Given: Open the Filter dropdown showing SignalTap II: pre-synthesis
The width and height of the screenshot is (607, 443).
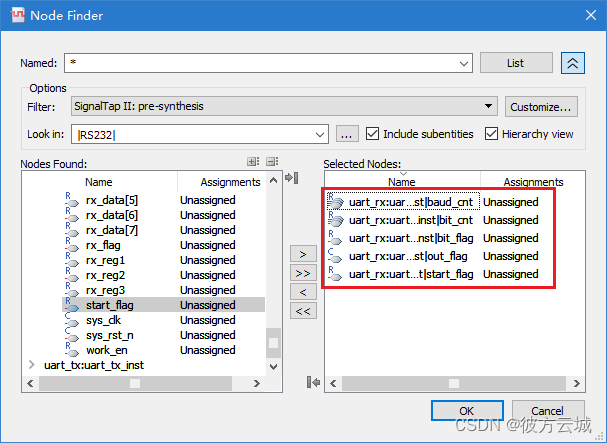Looking at the screenshot, I should click(489, 106).
